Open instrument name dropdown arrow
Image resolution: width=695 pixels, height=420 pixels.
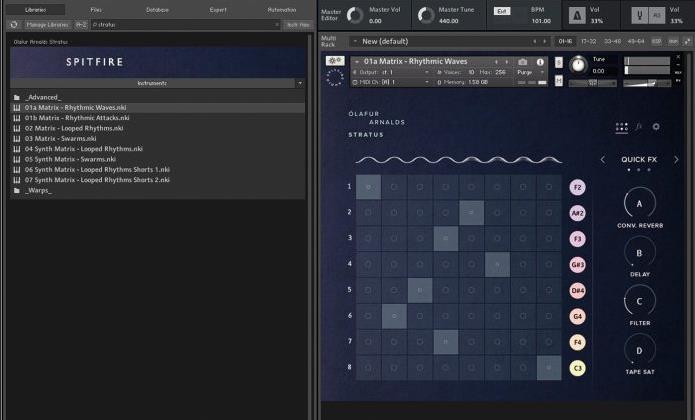(357, 62)
